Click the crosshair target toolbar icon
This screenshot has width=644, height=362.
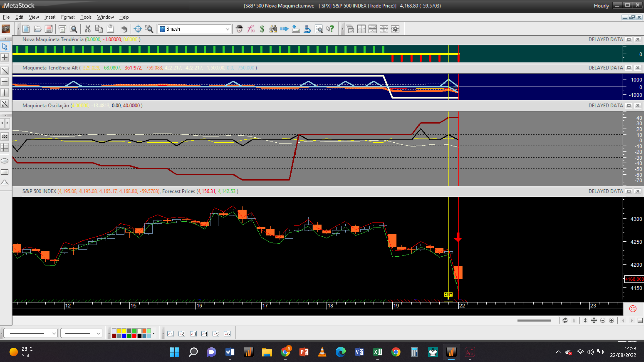click(x=138, y=29)
